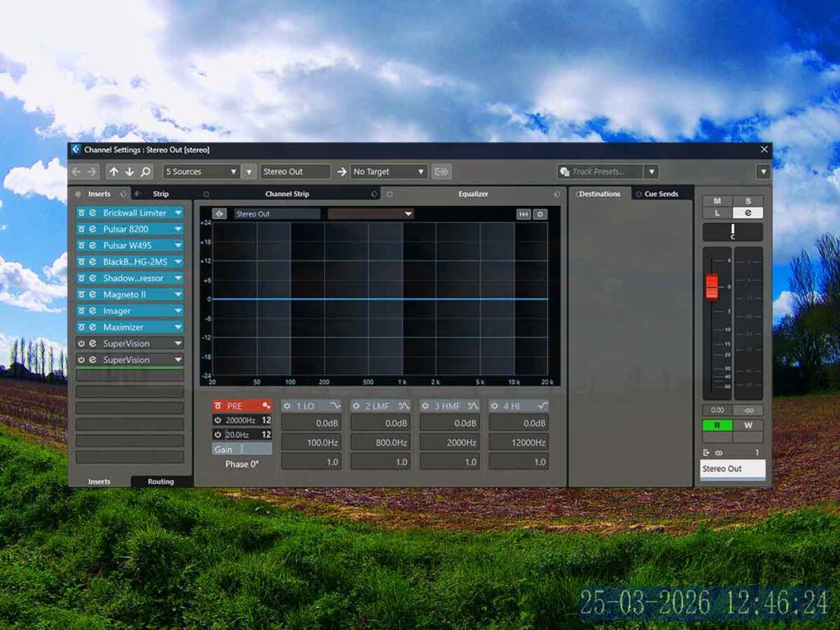The height and width of the screenshot is (630, 840).
Task: Go to the previous channel with up arrow
Action: click(114, 171)
